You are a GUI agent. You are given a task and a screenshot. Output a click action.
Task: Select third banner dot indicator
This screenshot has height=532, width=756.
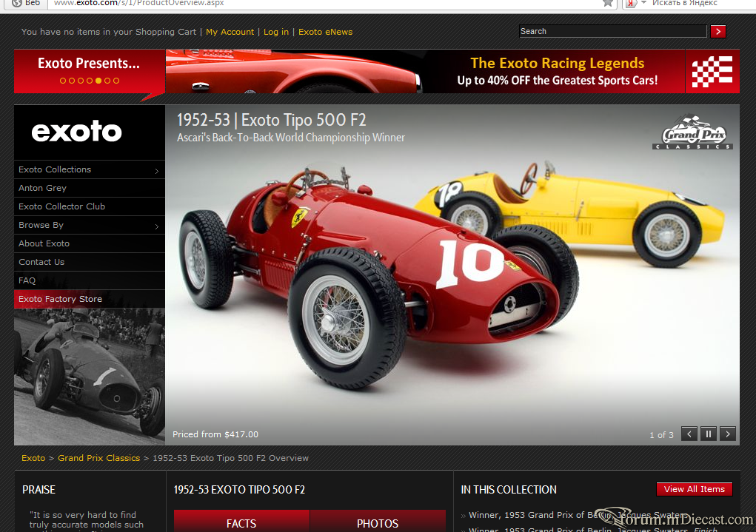click(81, 81)
